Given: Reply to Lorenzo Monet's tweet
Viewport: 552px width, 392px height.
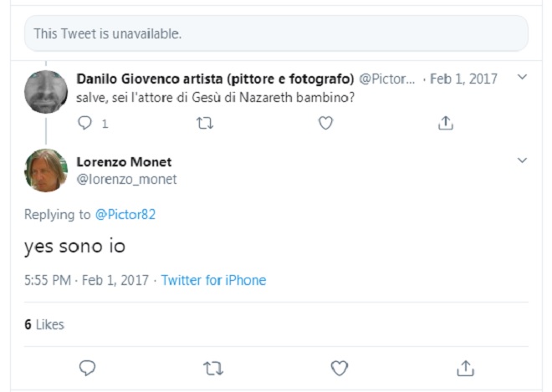Looking at the screenshot, I should tap(87, 368).
